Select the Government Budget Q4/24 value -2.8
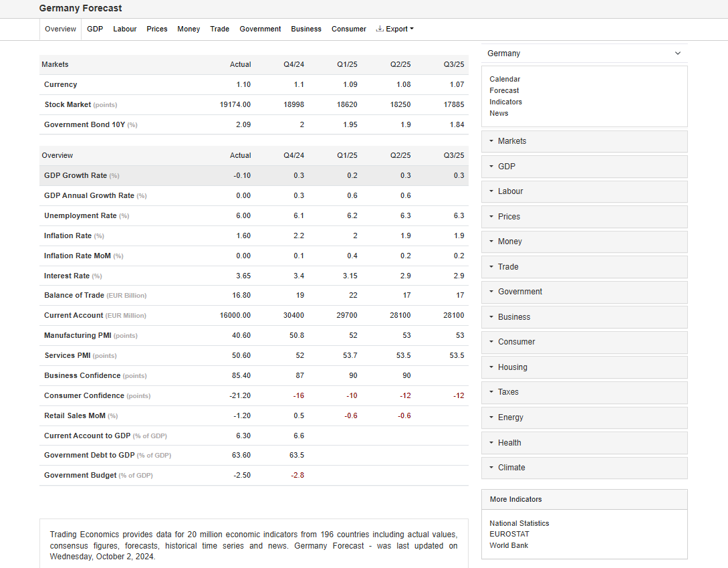728x568 pixels. click(297, 476)
